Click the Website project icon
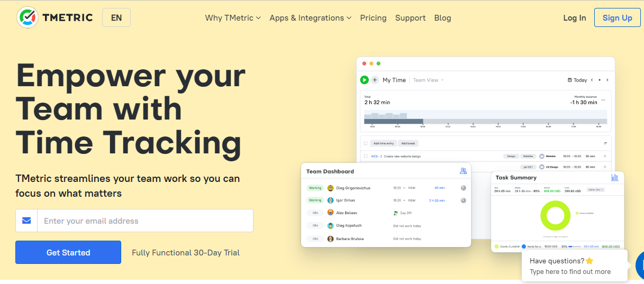This screenshot has height=284, width=644. 541,157
